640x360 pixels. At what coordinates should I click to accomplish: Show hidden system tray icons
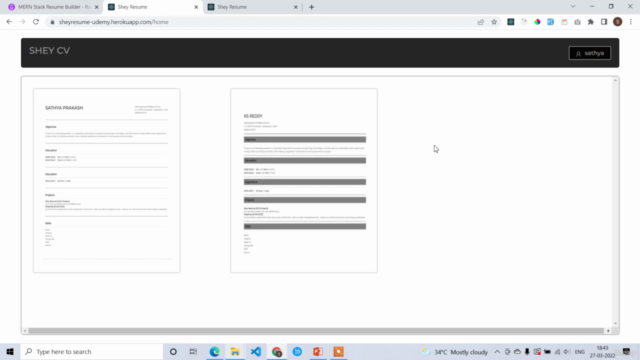point(497,352)
